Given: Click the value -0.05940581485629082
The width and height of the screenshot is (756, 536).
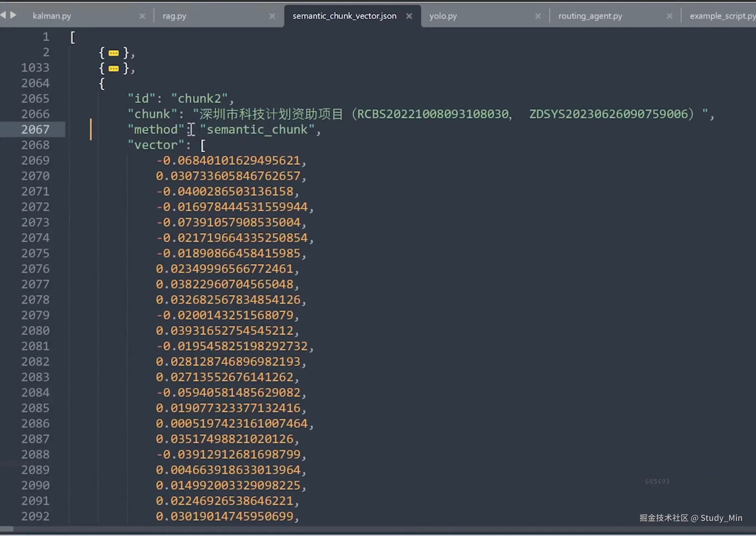Looking at the screenshot, I should click(x=228, y=393).
